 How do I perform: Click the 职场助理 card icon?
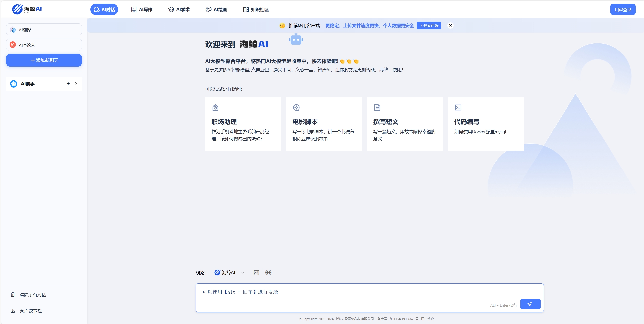click(x=215, y=107)
